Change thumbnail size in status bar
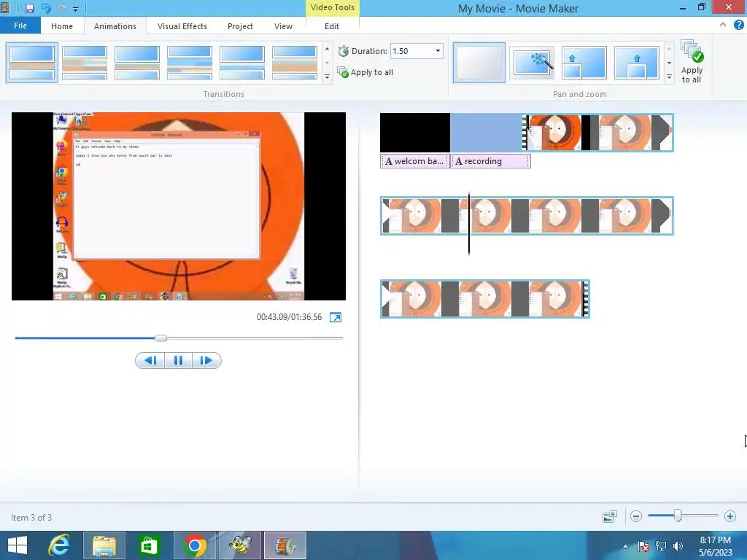 click(x=610, y=516)
